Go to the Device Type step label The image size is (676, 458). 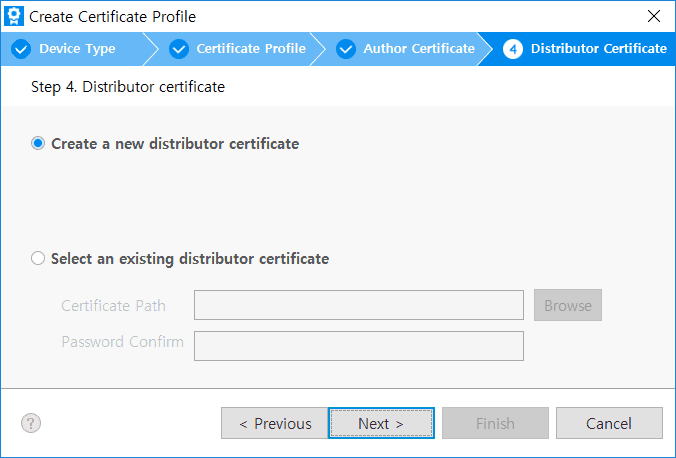click(x=77, y=49)
